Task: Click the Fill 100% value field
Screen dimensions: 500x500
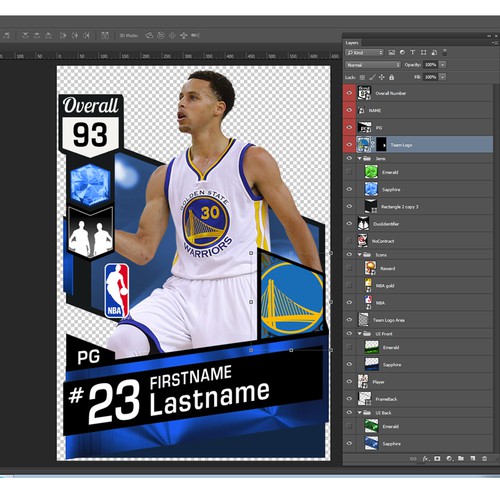Action: pos(431,77)
